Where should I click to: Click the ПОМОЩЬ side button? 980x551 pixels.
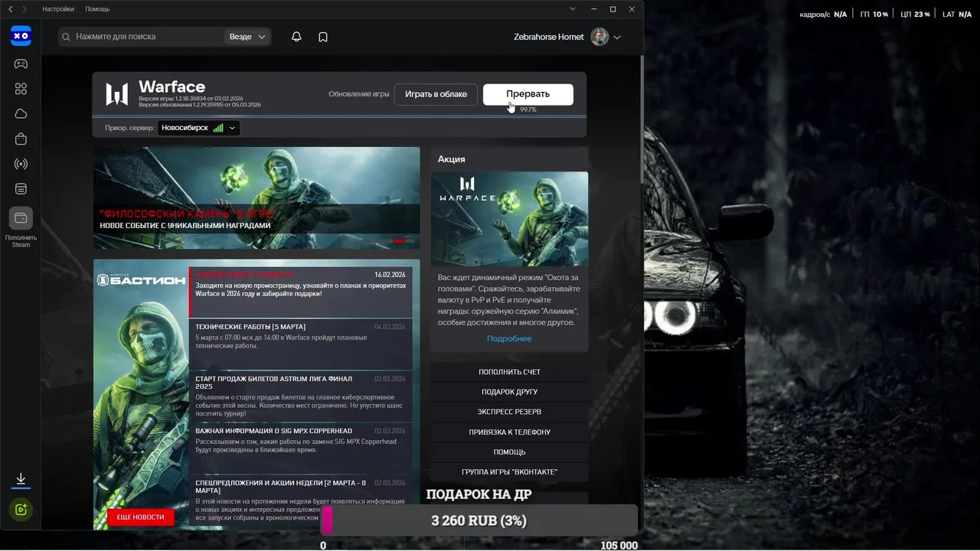click(509, 452)
